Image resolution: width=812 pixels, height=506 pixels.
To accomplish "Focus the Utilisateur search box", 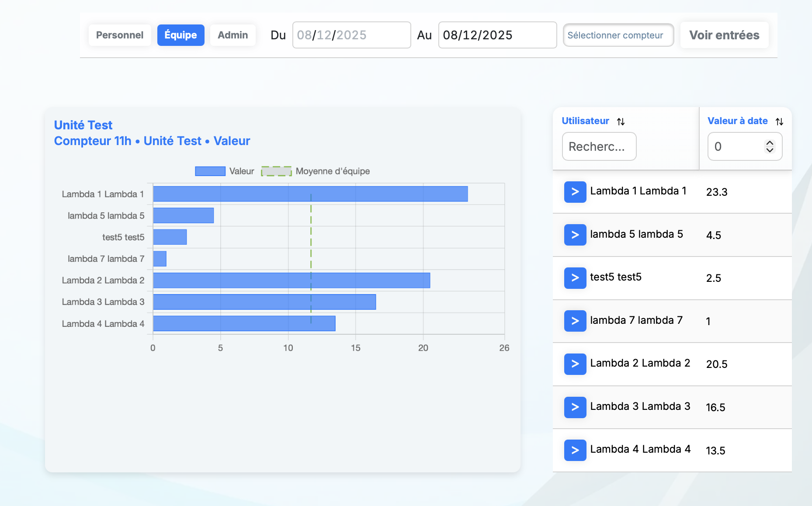I will (599, 146).
